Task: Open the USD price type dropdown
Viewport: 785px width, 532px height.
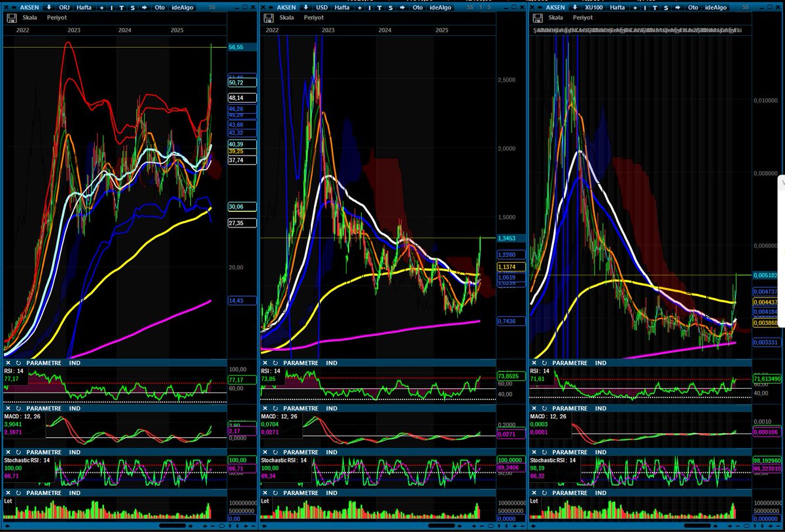Action: 321,7
